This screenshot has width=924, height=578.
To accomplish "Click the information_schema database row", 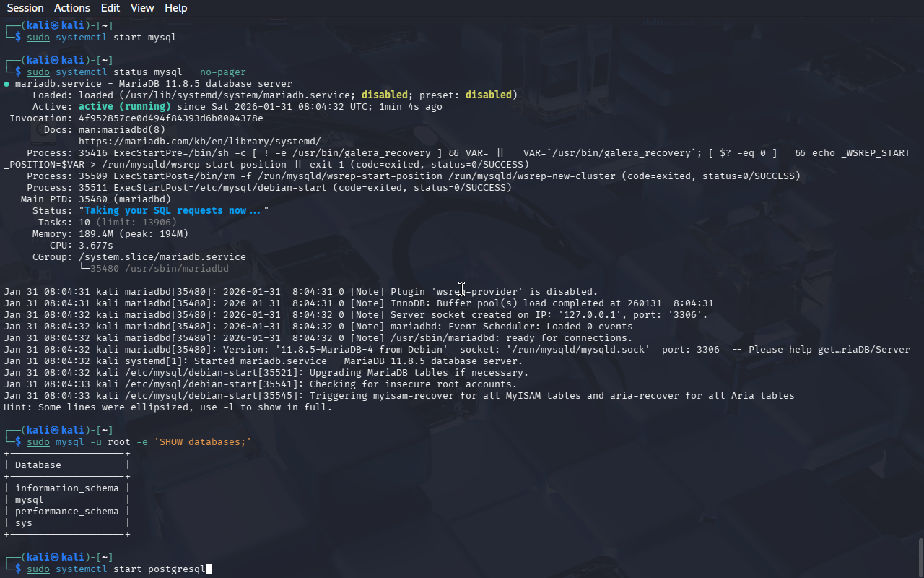I will (66, 488).
